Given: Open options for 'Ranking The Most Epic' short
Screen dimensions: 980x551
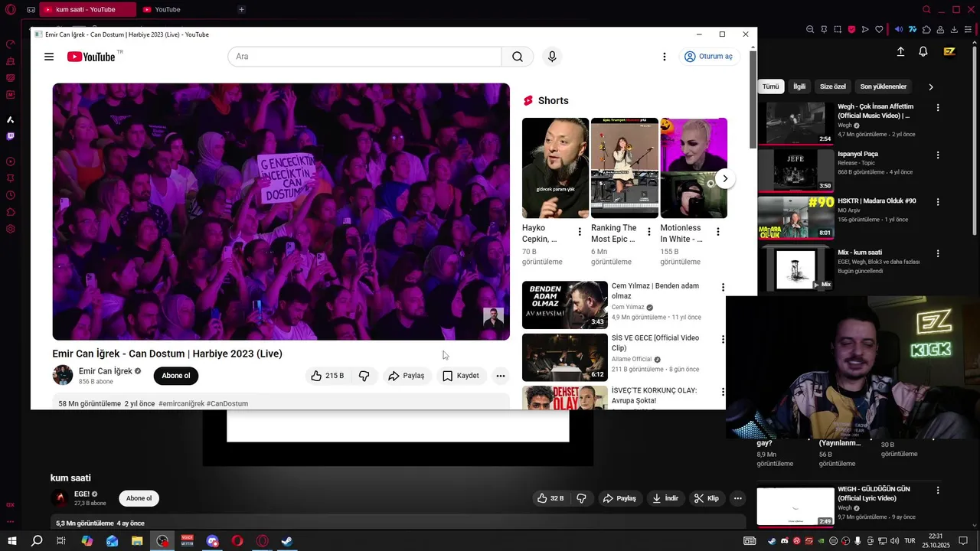Looking at the screenshot, I should click(649, 232).
